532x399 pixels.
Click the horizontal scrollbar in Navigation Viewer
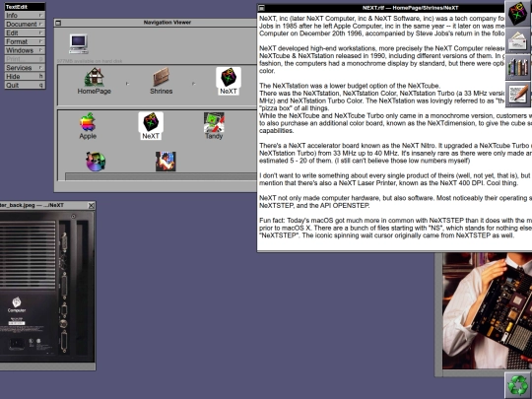pyautogui.click(x=162, y=176)
